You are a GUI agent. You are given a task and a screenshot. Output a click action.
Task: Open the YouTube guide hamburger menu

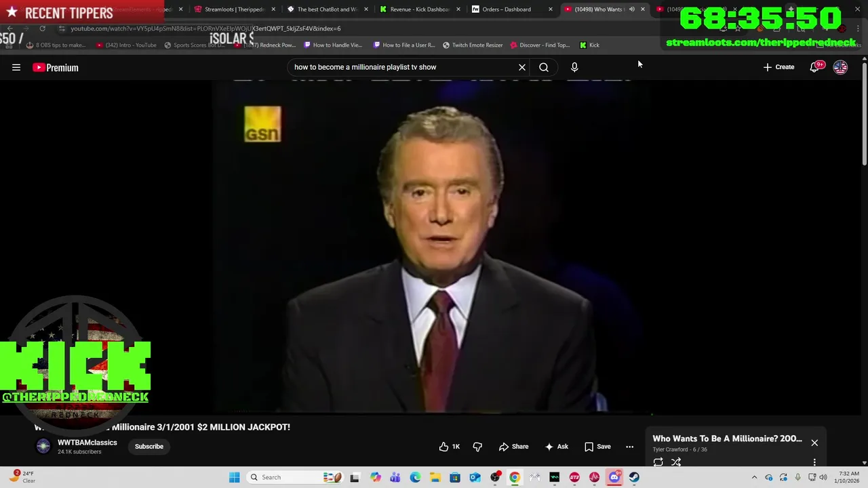(x=16, y=67)
